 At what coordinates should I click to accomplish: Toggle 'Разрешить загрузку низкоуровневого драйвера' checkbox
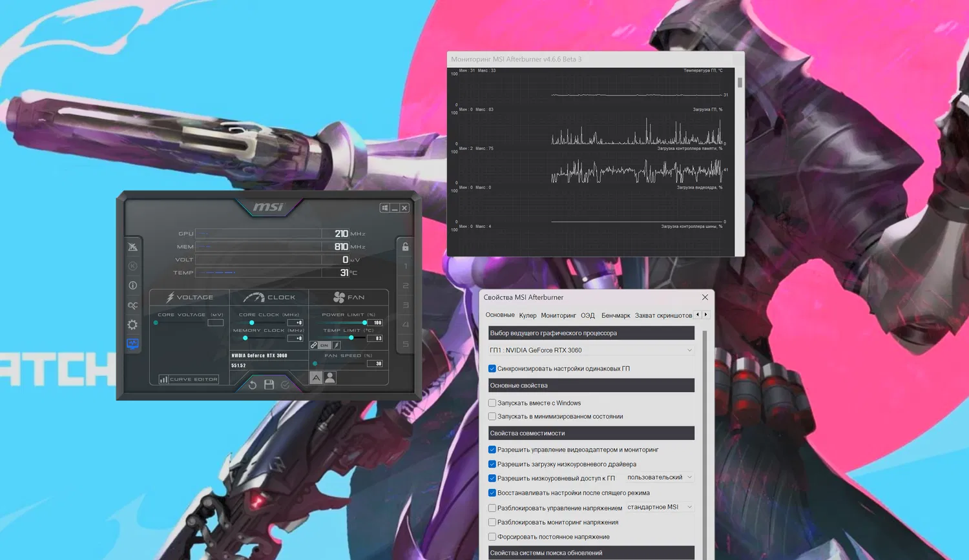click(x=492, y=464)
